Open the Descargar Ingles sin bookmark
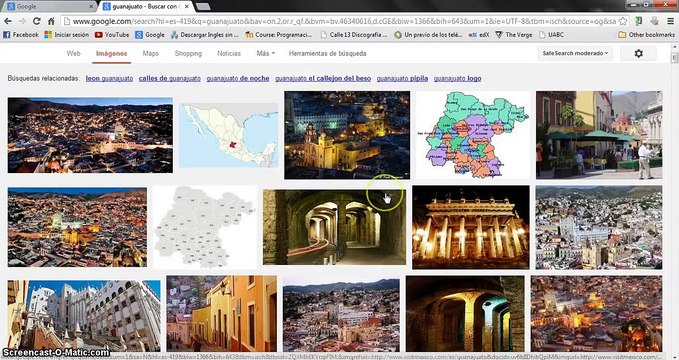The height and width of the screenshot is (360, 679). pos(205,35)
